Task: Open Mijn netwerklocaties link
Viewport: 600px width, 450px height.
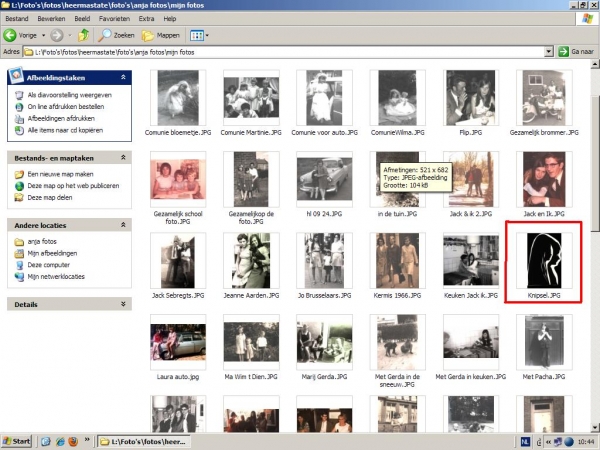Action: (56, 276)
